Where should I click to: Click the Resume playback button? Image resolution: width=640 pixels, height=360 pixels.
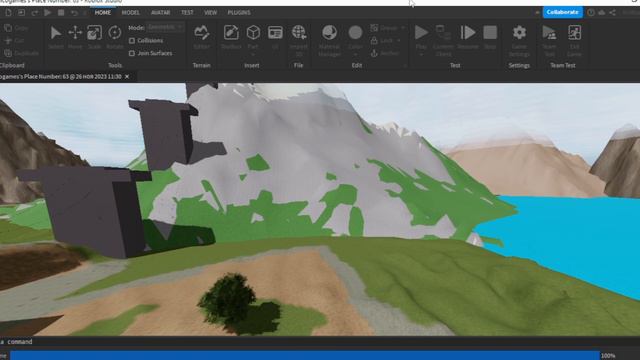pos(468,33)
